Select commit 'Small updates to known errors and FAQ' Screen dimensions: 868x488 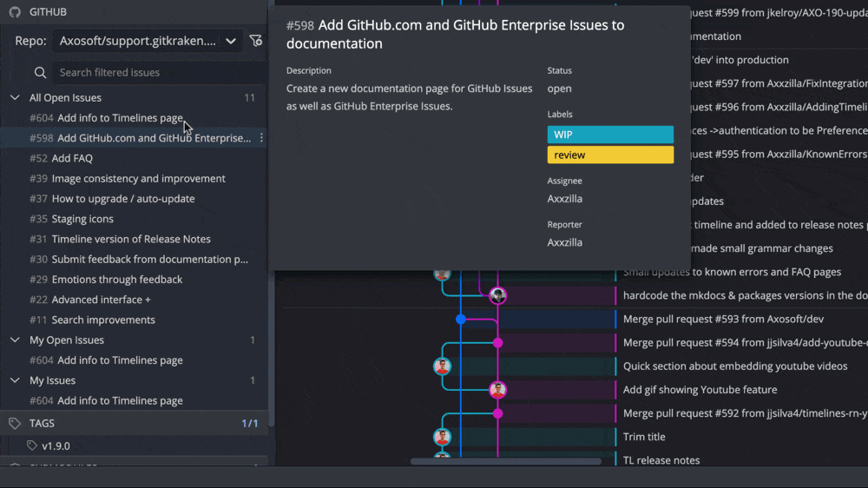point(732,272)
